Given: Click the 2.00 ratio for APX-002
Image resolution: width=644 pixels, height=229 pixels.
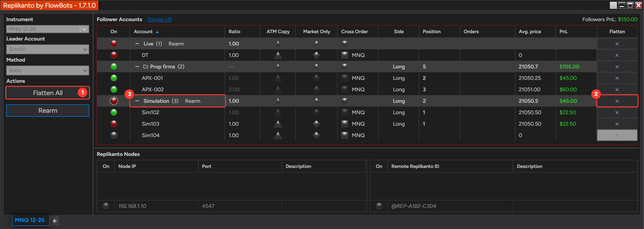Looking at the screenshot, I should [x=234, y=90].
